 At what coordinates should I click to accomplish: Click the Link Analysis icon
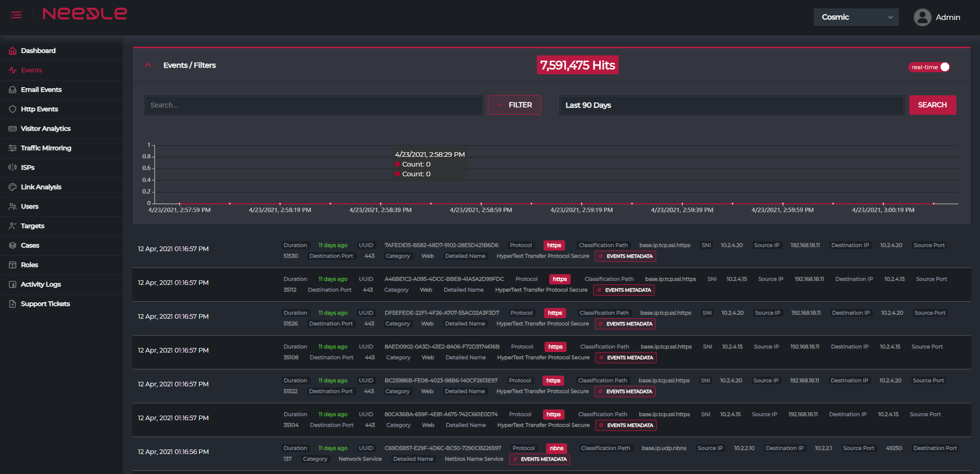pos(12,187)
